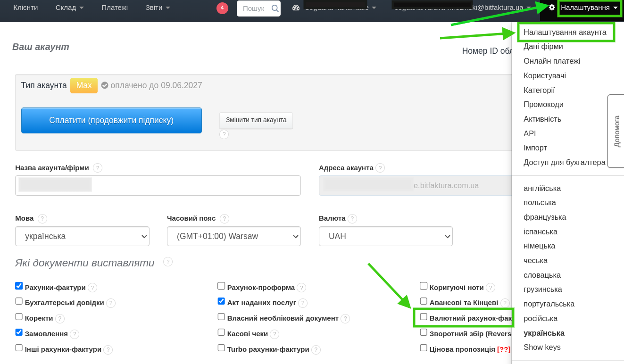Image resolution: width=624 pixels, height=364 pixels.
Task: Enable the Рахунок-проформа checkbox
Action: coord(221,286)
